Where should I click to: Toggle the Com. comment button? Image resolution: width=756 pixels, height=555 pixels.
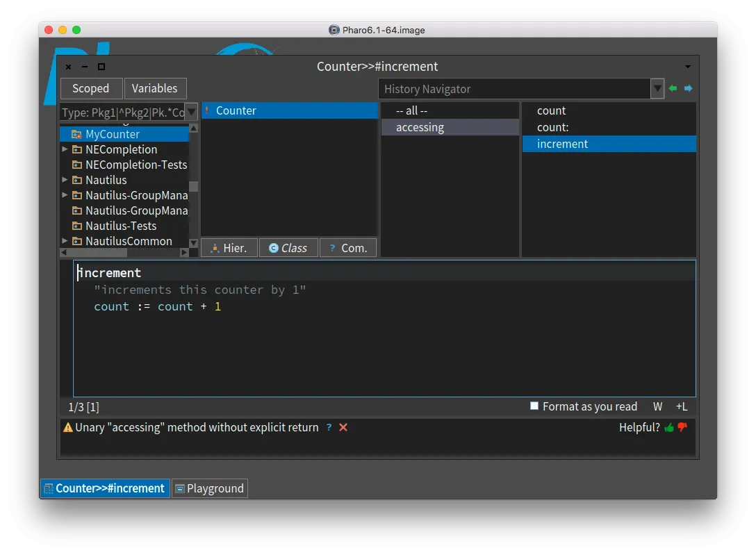click(347, 247)
